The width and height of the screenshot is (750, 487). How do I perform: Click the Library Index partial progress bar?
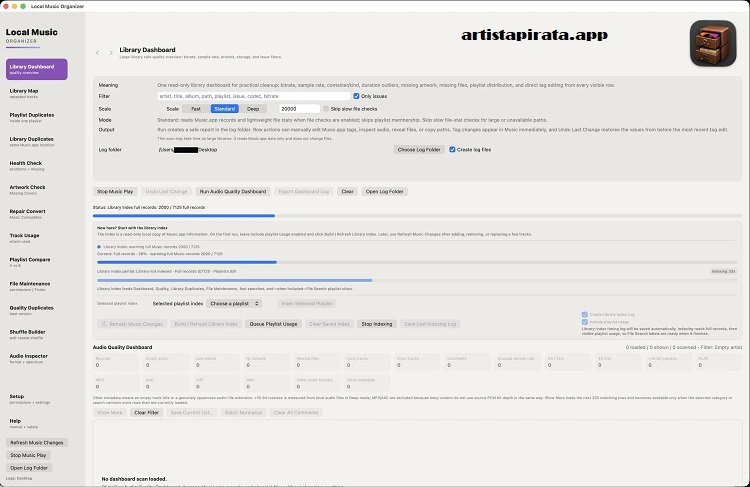[417, 280]
